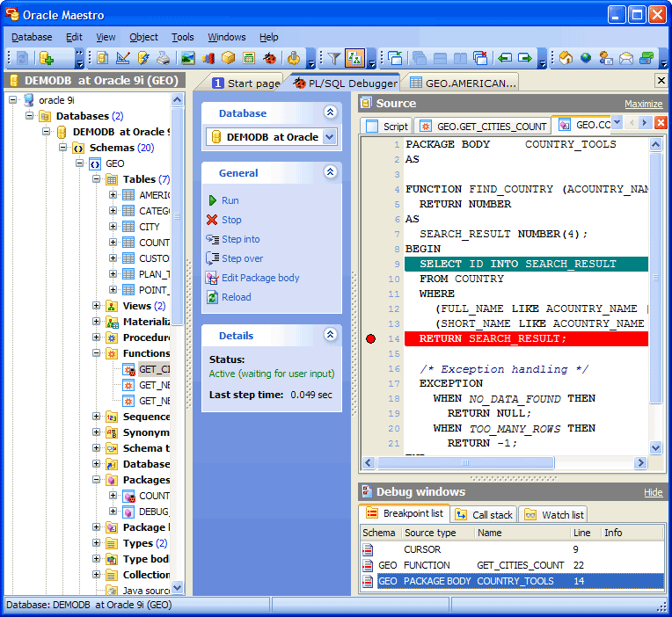
Task: Click the rubber stamp toolbar icon
Action: click(x=294, y=58)
